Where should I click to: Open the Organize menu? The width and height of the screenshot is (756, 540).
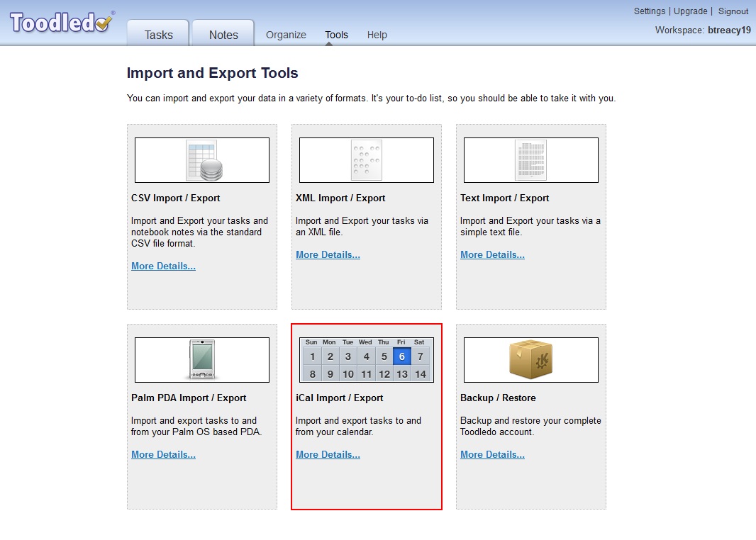coord(286,35)
